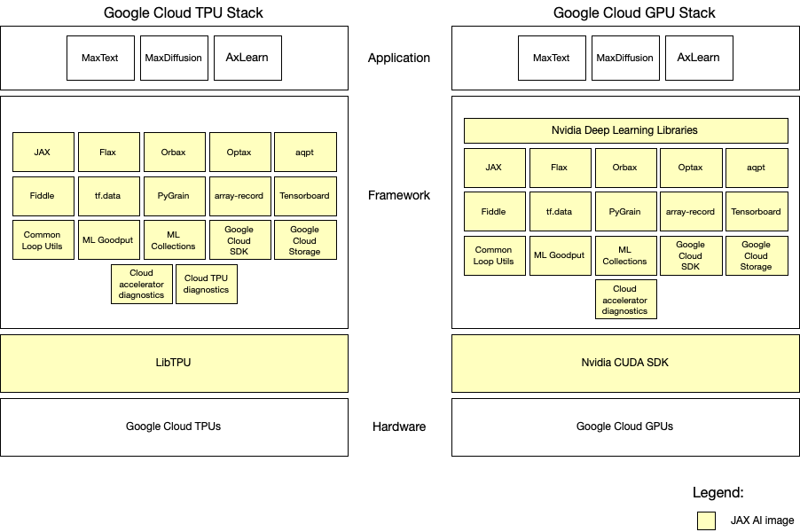Select Google Cloud SDK in the TPU stack
This screenshot has height=532, width=800.
(x=239, y=239)
